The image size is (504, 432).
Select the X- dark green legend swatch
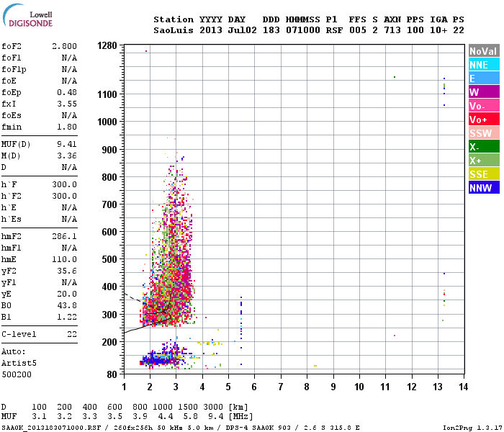pos(484,147)
